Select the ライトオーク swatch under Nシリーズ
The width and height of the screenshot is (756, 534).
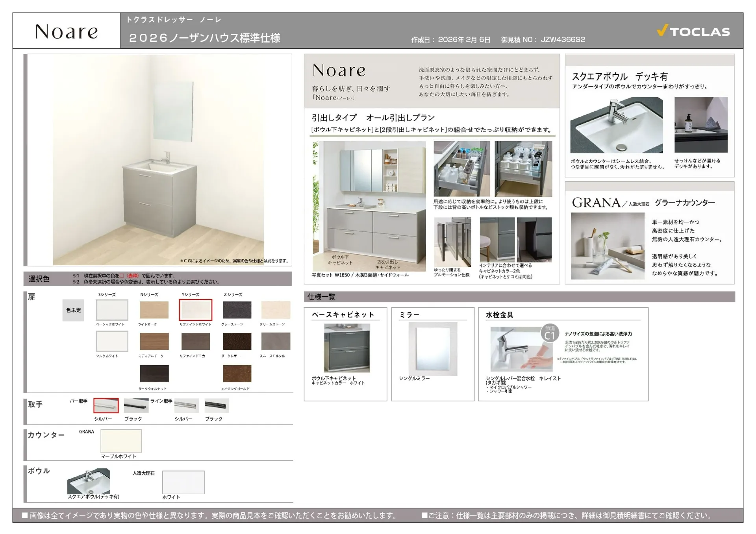154,310
